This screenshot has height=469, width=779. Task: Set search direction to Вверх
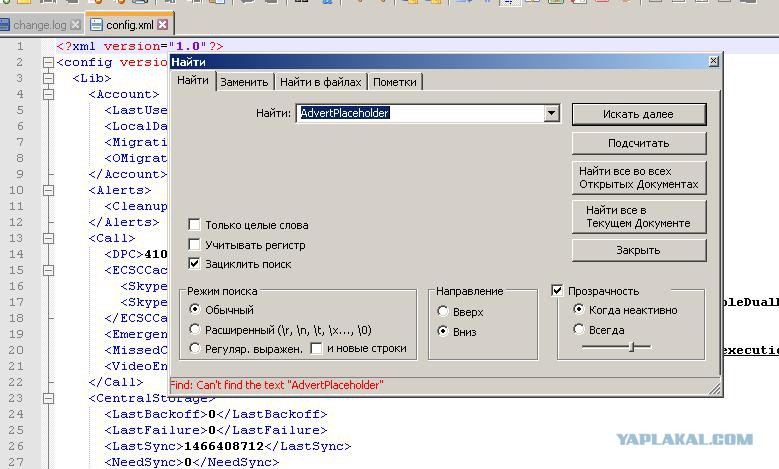pyautogui.click(x=443, y=312)
